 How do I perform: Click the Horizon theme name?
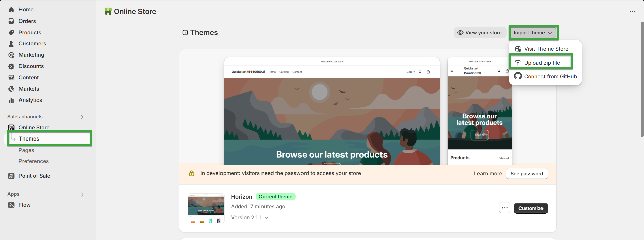pos(241,197)
